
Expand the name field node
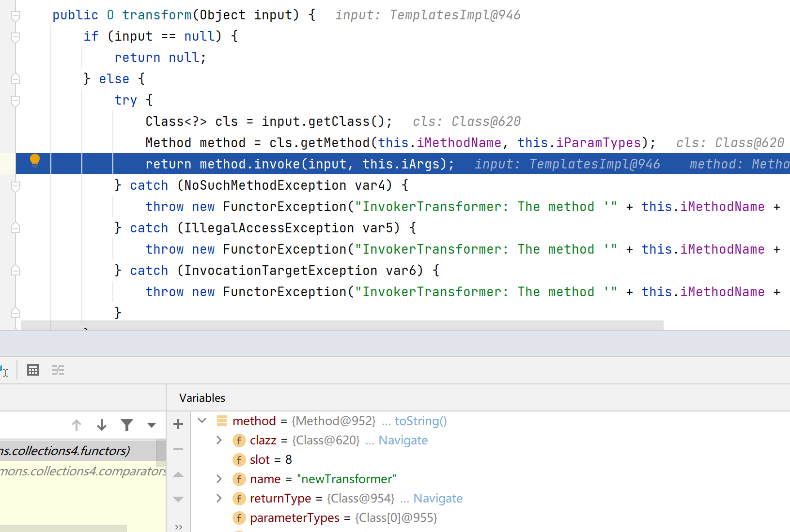[x=219, y=479]
